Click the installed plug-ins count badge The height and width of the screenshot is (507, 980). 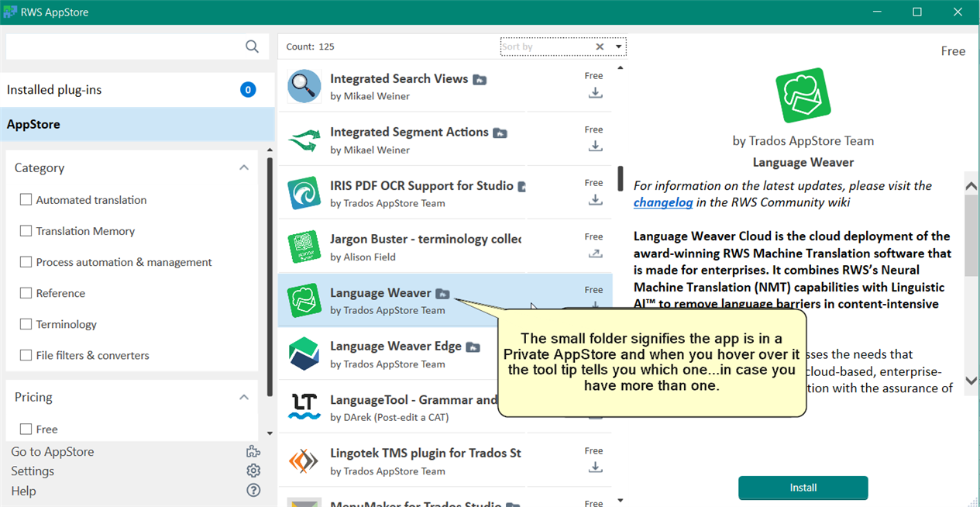pyautogui.click(x=248, y=90)
